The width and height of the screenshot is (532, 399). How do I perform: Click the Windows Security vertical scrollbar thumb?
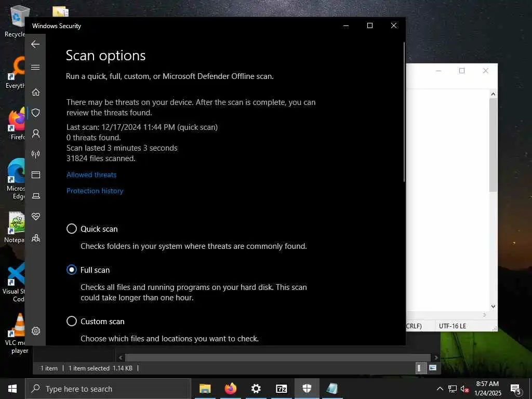(404, 112)
